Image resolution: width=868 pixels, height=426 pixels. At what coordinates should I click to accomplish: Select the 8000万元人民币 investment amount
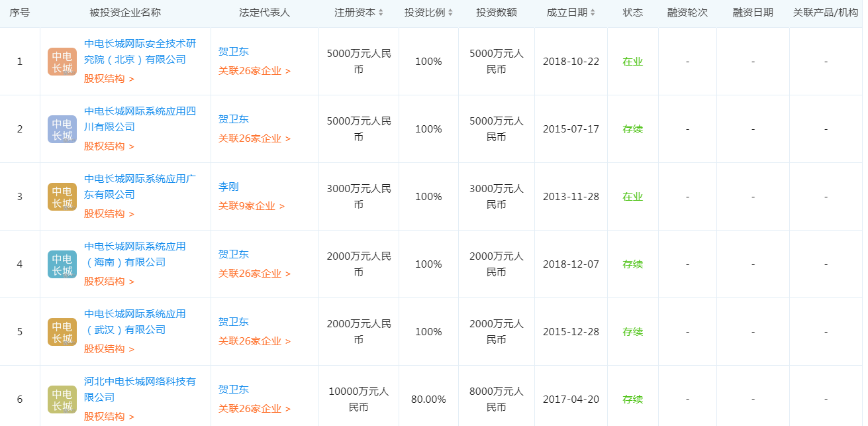(497, 399)
